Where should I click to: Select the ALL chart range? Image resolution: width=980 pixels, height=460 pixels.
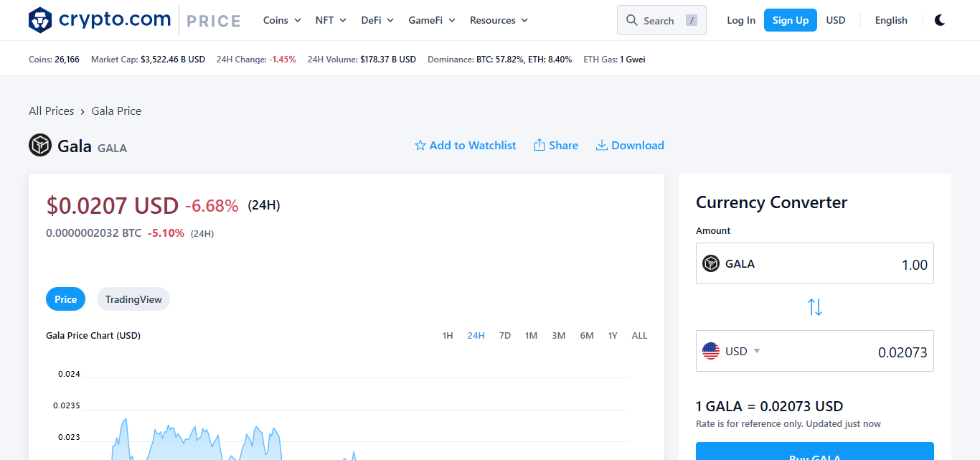tap(639, 335)
